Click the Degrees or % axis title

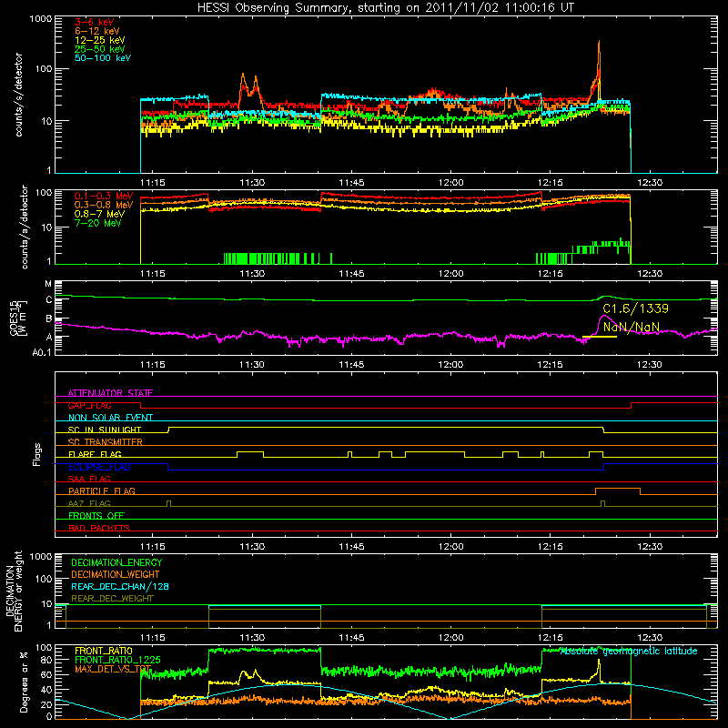24,682
